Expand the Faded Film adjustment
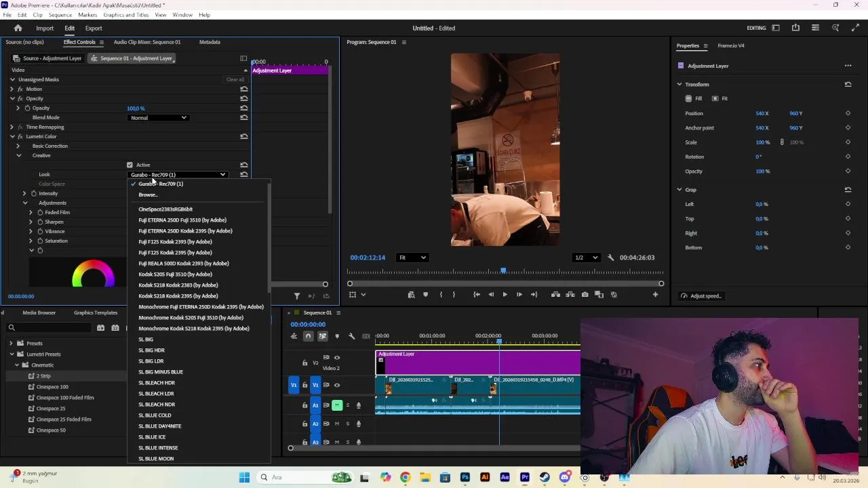The image size is (868, 488). 31,212
